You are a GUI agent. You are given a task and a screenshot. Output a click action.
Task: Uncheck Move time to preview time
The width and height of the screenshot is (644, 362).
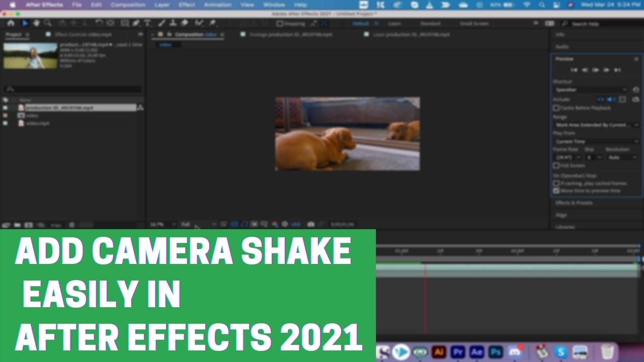(x=556, y=191)
